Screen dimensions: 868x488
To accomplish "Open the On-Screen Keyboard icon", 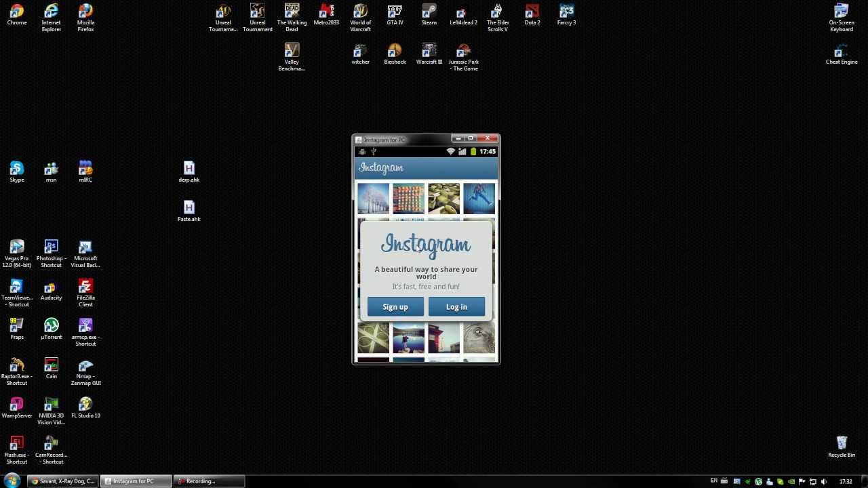I will (842, 18).
